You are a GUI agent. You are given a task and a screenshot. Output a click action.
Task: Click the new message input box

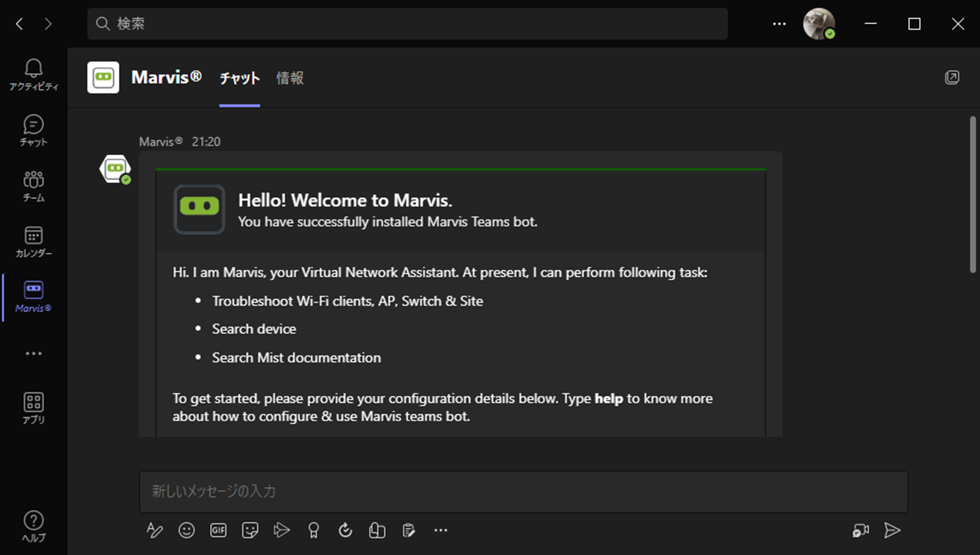point(523,491)
